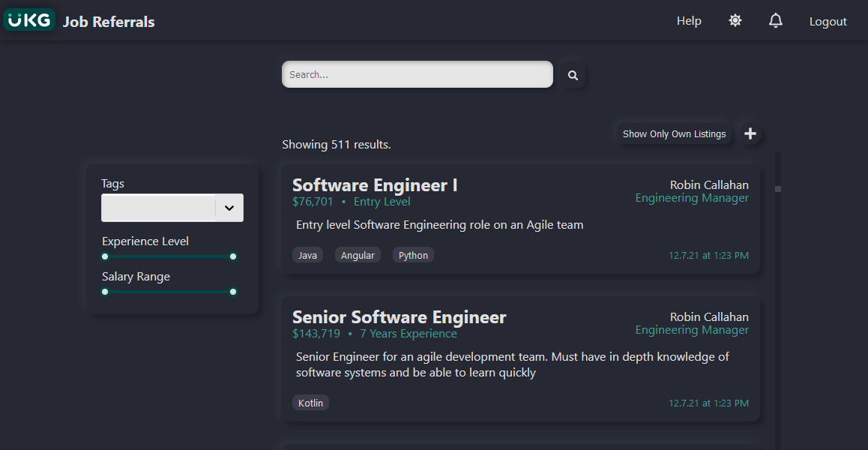This screenshot has width=868, height=450.
Task: Click the Experience Level filter label
Action: pyautogui.click(x=145, y=241)
